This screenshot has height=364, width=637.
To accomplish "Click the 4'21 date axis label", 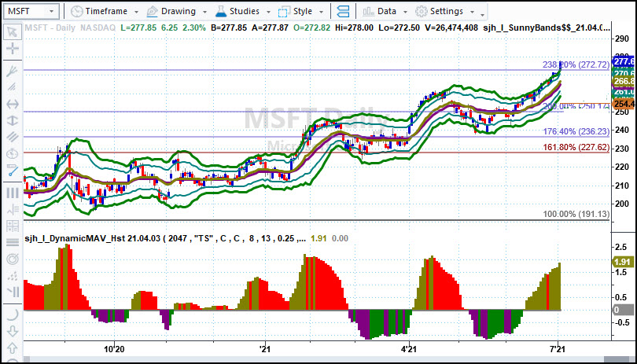I will pos(409,348).
